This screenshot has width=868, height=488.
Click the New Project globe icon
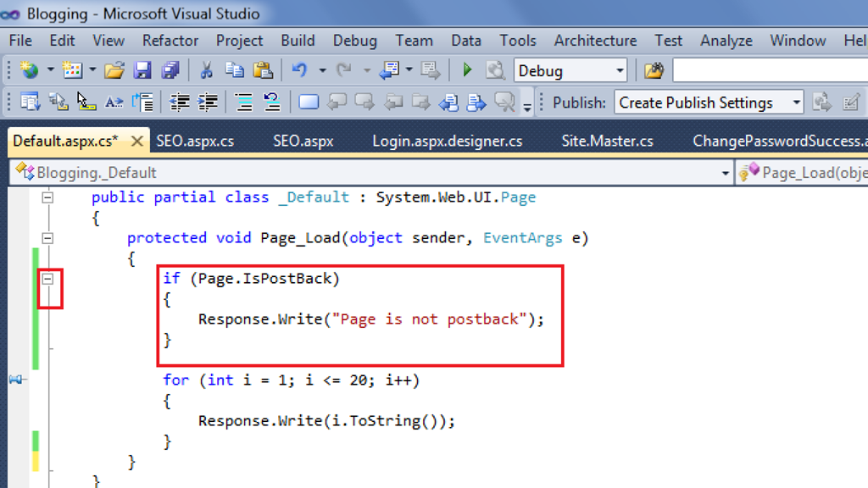point(29,70)
